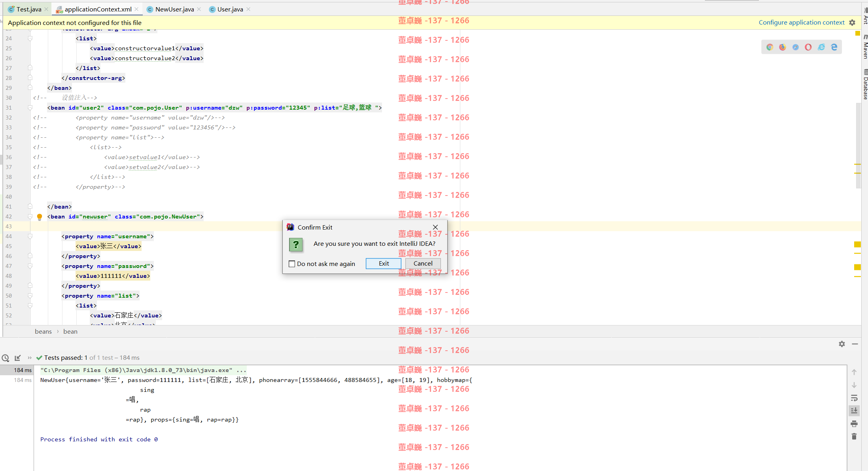Open in Firefox browser icon
Viewport: 868px width, 471px height.
(783, 47)
